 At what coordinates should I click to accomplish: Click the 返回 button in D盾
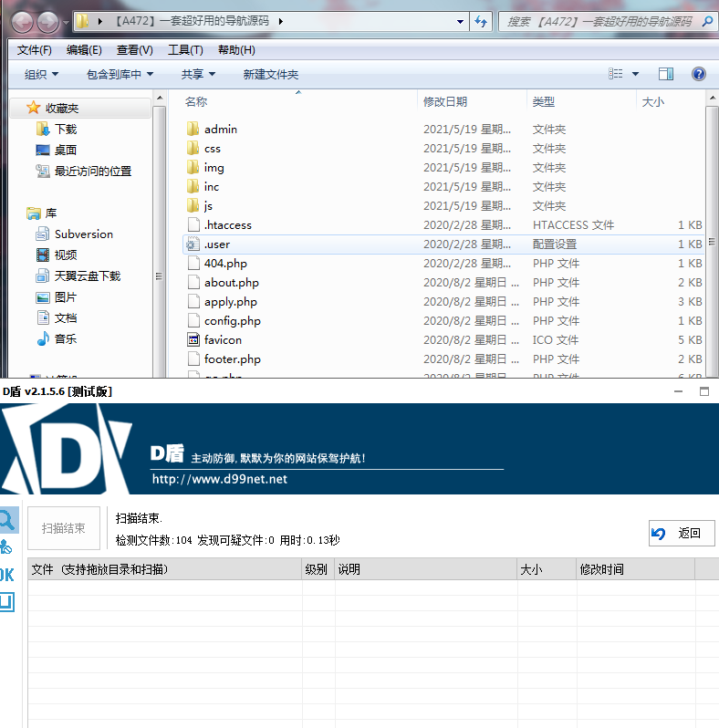point(681,534)
